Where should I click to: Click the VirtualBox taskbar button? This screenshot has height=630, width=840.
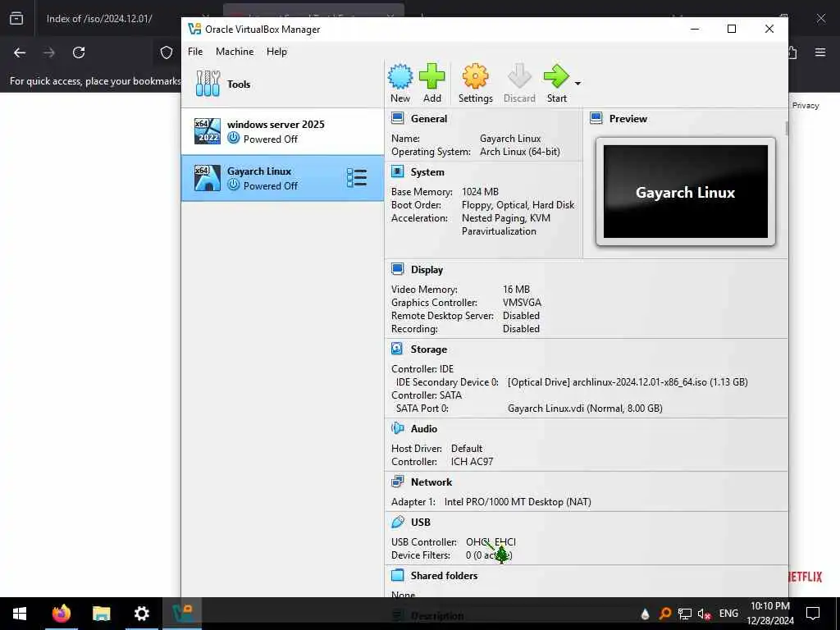click(182, 614)
